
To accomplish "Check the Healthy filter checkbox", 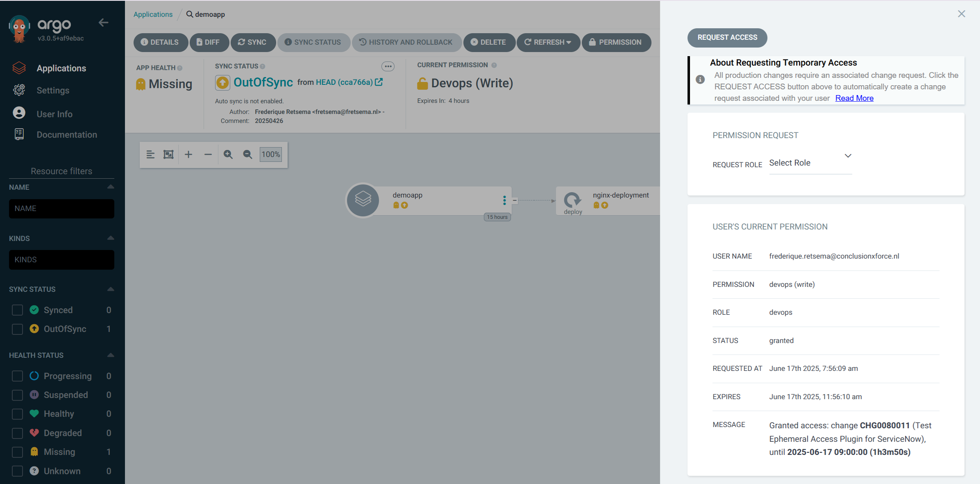I will pyautogui.click(x=17, y=414).
